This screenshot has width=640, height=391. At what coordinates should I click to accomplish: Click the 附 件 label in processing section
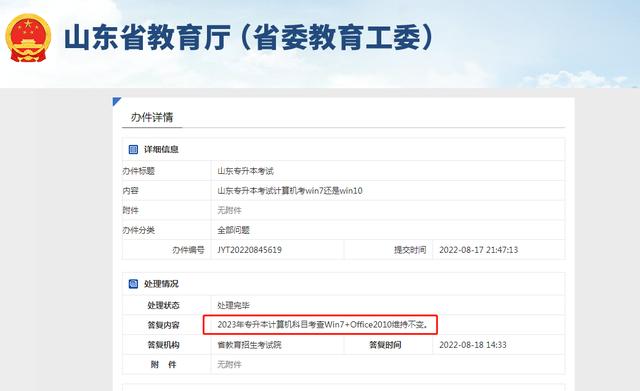(x=163, y=364)
